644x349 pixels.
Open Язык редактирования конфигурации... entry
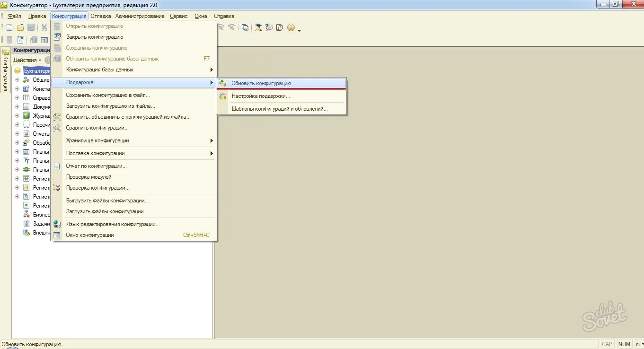point(133,224)
